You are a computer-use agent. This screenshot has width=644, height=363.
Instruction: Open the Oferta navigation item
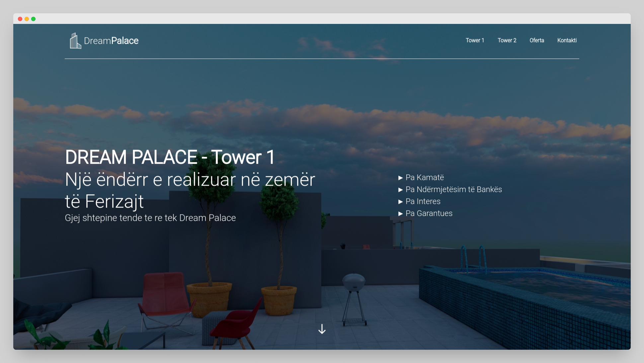[x=537, y=40]
